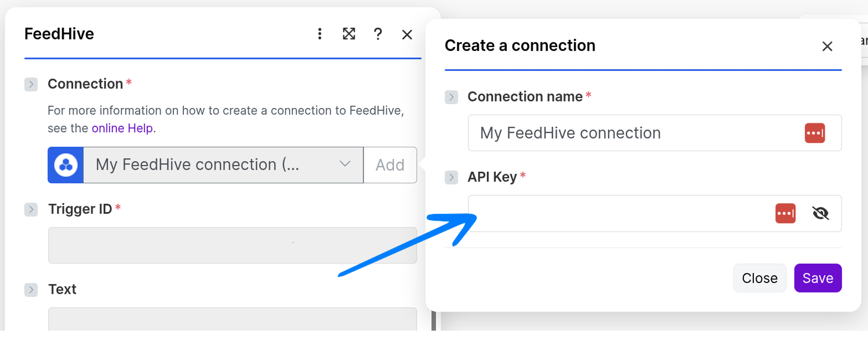
Task: Open FeedHive module three-dot options menu
Action: pos(320,34)
